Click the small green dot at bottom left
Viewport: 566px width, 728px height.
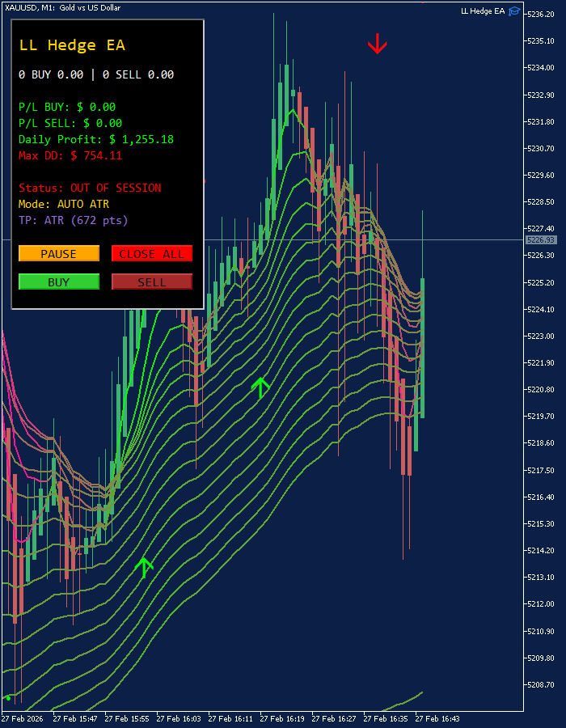(x=8, y=698)
